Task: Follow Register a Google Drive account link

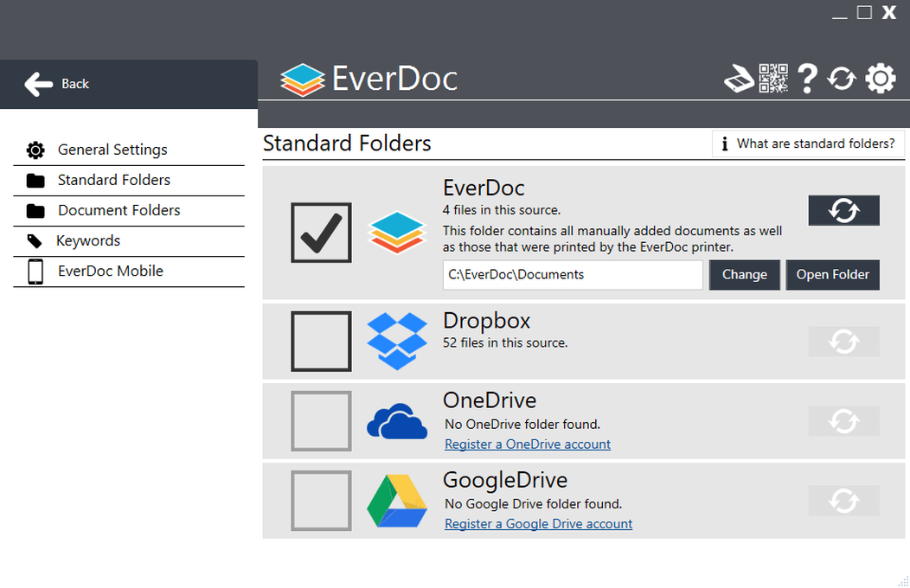Action: [x=538, y=524]
